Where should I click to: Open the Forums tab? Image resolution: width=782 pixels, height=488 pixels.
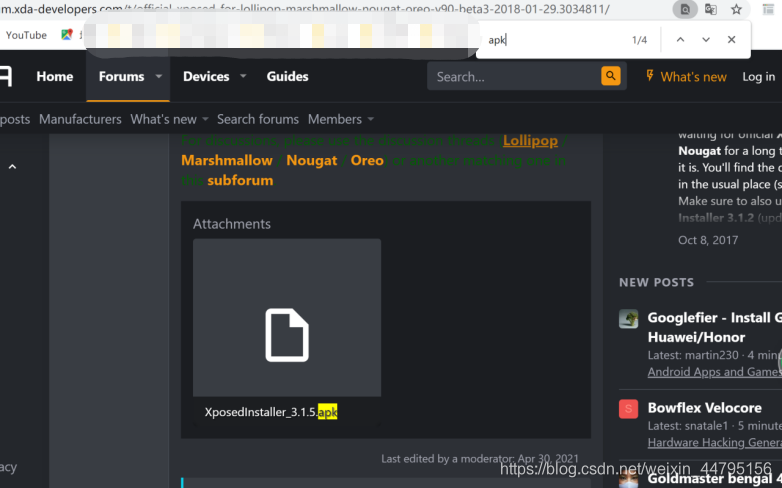(x=121, y=76)
